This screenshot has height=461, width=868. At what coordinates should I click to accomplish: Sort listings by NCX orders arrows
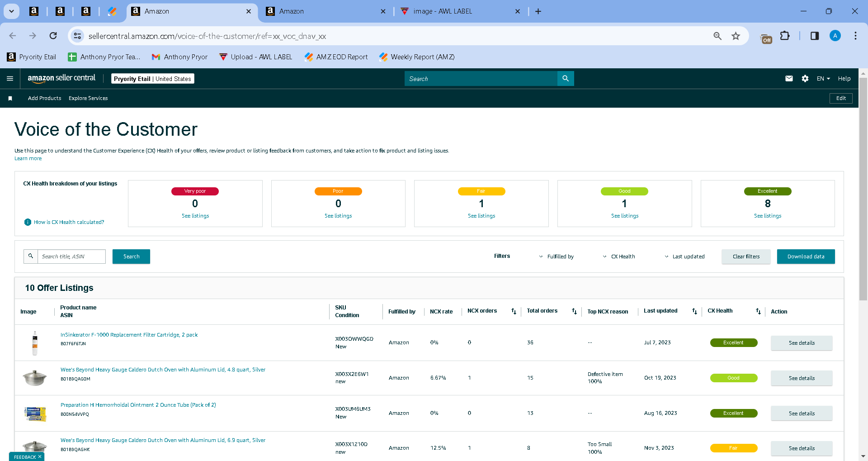click(514, 311)
